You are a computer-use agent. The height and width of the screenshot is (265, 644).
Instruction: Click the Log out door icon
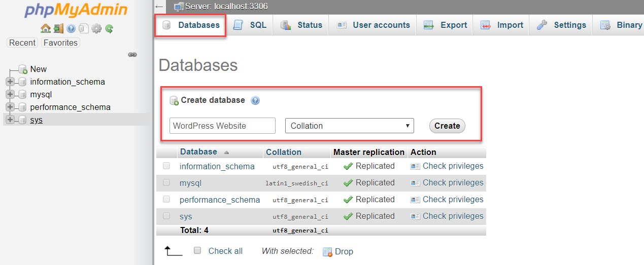point(58,29)
